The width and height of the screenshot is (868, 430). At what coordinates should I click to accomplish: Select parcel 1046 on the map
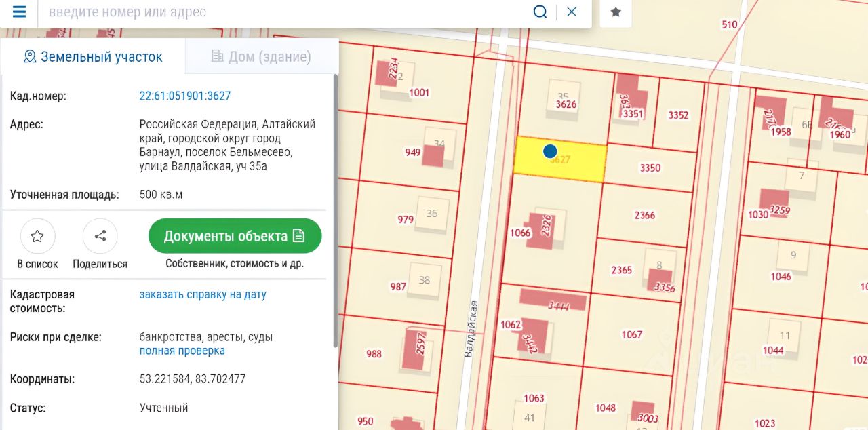point(781,276)
